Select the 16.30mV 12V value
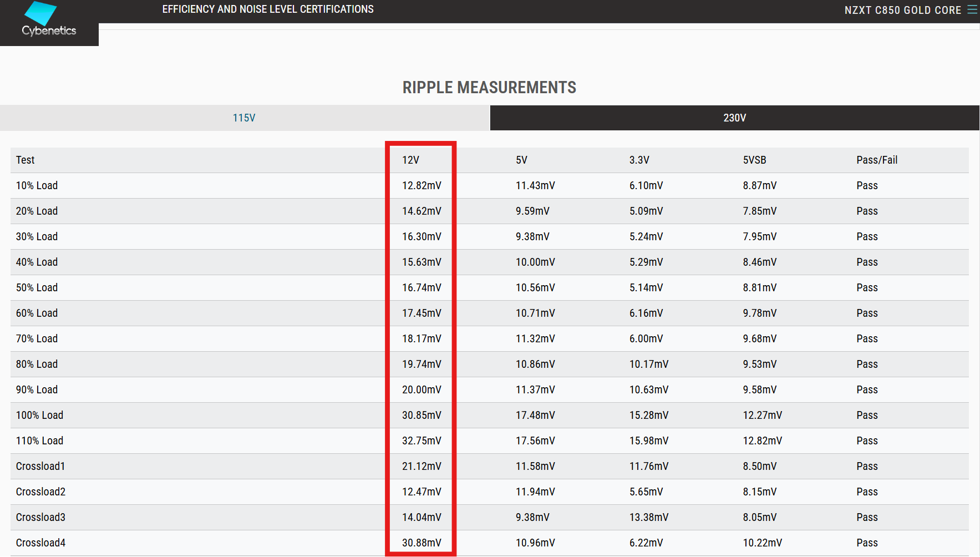 (422, 236)
